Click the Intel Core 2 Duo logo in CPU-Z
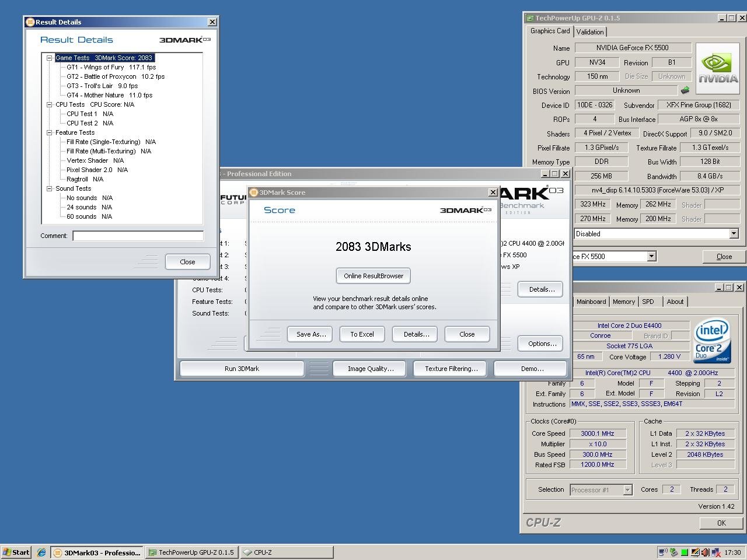747x560 pixels. [x=711, y=342]
